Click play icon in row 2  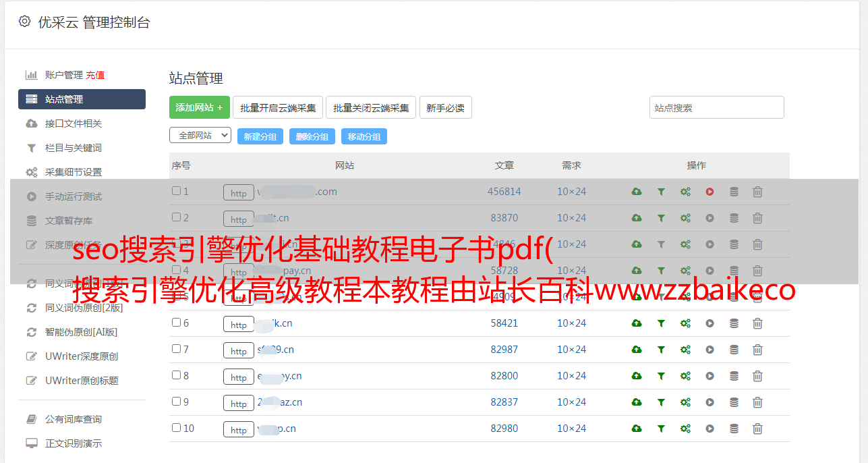(x=710, y=218)
